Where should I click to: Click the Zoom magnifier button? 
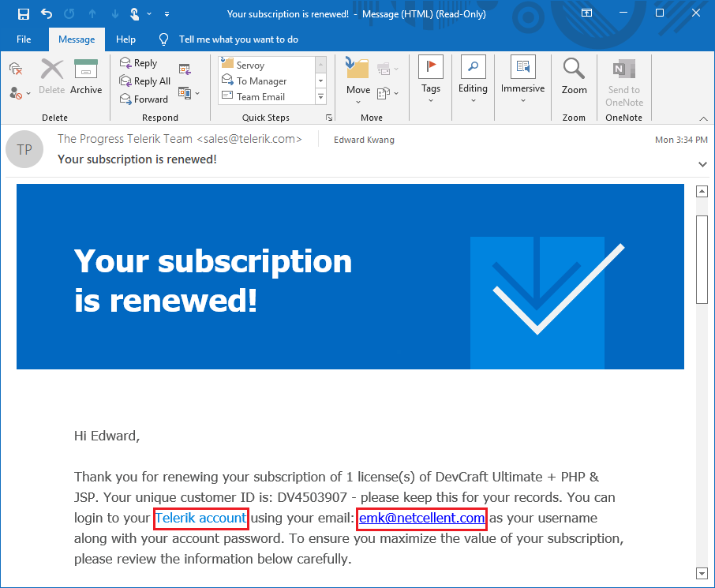[574, 77]
